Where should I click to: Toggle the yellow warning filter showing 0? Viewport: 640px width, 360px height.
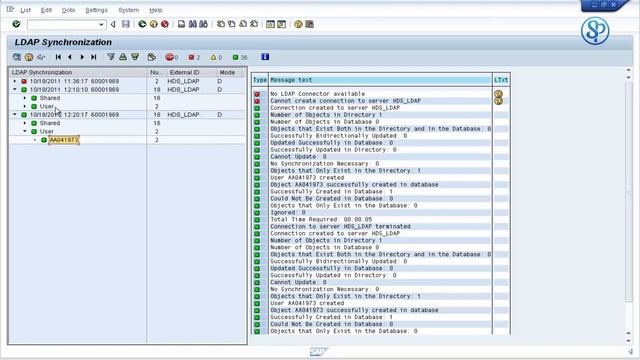click(x=216, y=57)
